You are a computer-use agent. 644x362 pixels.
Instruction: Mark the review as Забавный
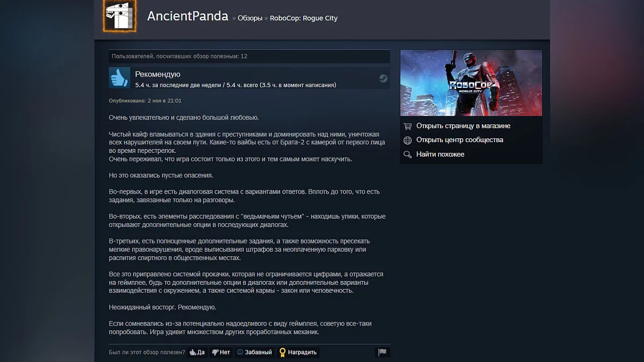pos(254,352)
